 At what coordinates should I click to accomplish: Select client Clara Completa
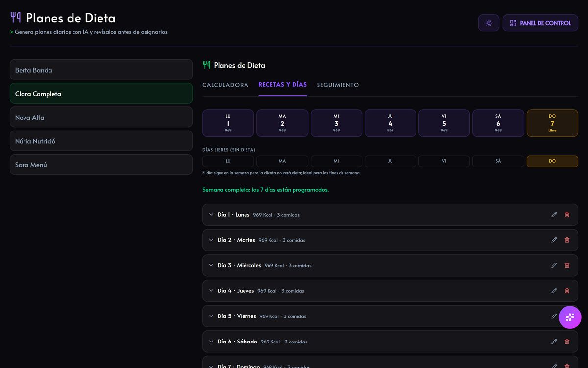click(101, 93)
